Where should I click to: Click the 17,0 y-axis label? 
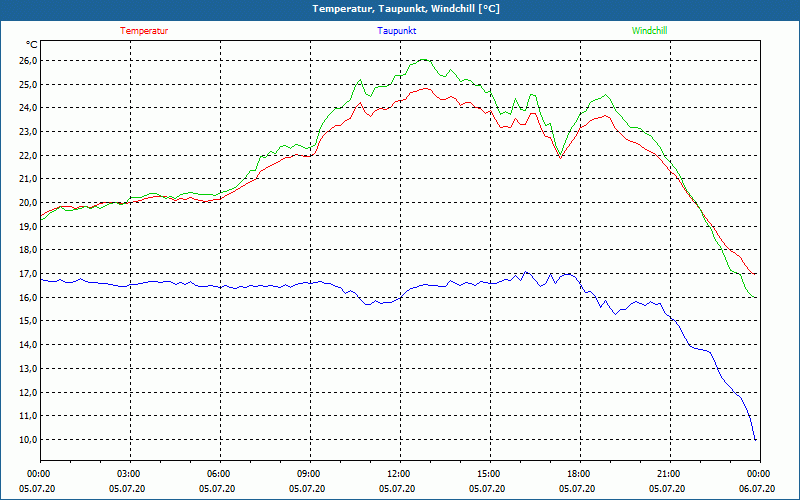pos(28,273)
